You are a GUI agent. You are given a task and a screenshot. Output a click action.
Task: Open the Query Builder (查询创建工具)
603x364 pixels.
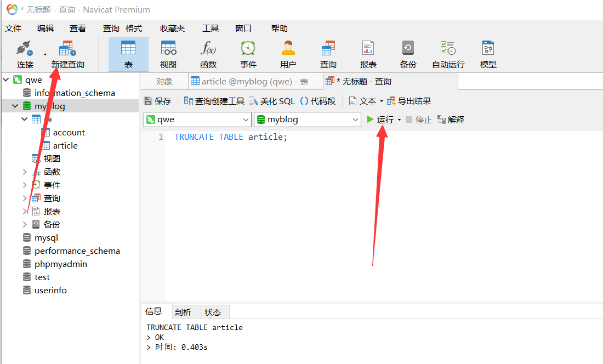[214, 101]
